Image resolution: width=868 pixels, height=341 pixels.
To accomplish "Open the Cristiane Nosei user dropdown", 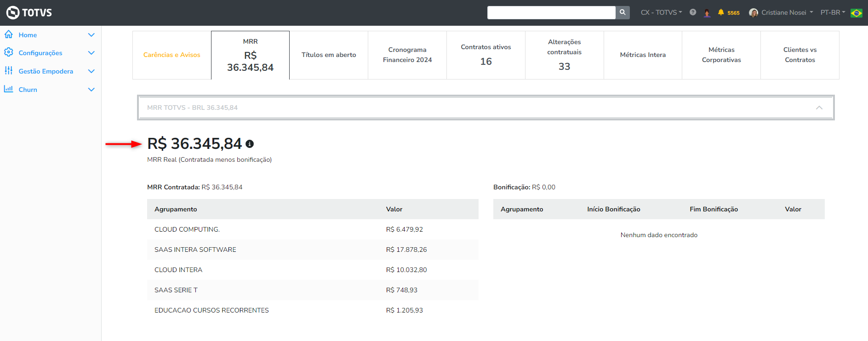I will [787, 12].
